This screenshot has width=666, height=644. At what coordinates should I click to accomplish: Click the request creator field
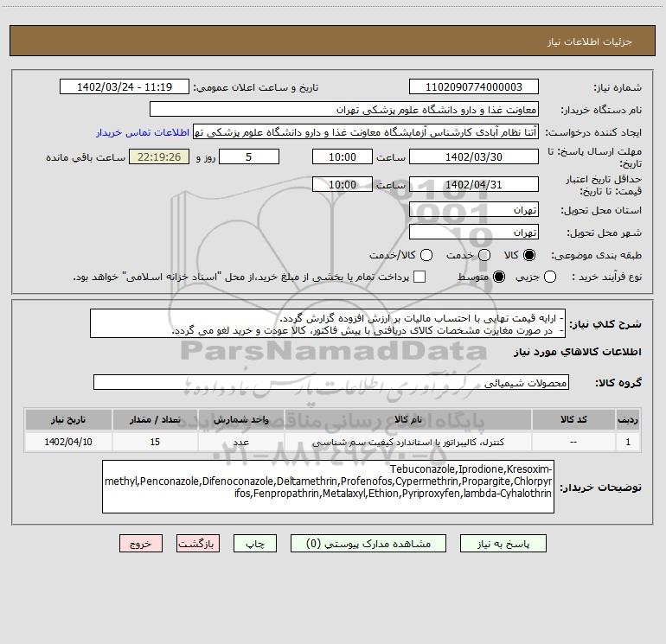click(x=366, y=132)
